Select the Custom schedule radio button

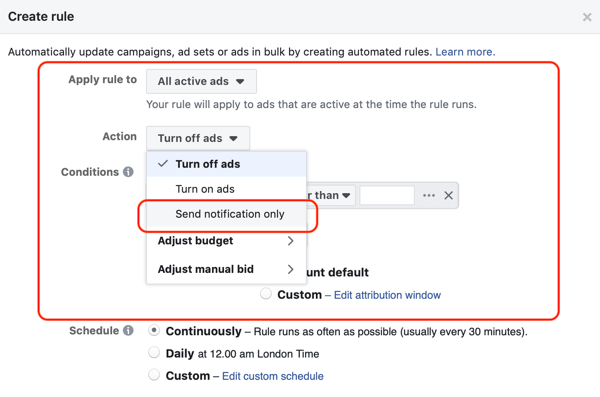[x=154, y=375]
